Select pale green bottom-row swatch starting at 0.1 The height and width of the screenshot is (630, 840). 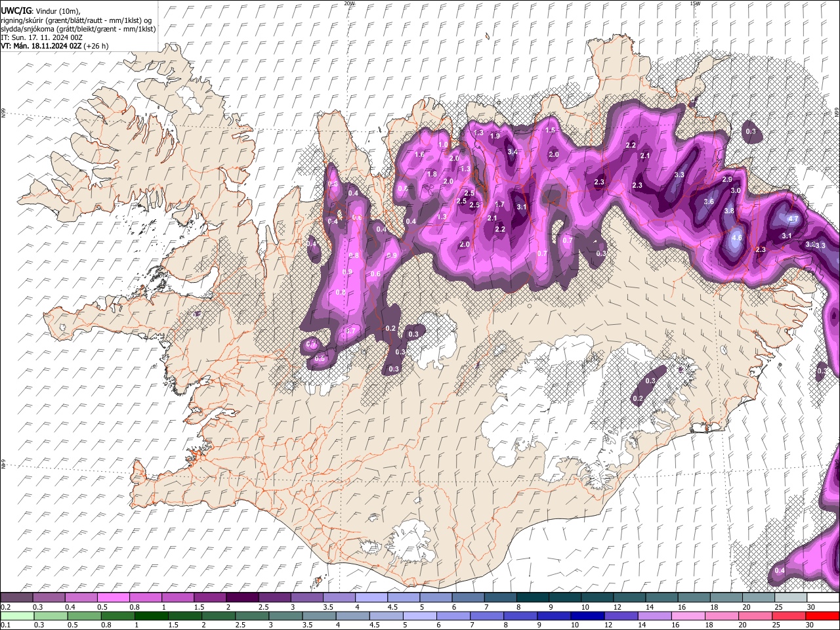click(x=17, y=616)
